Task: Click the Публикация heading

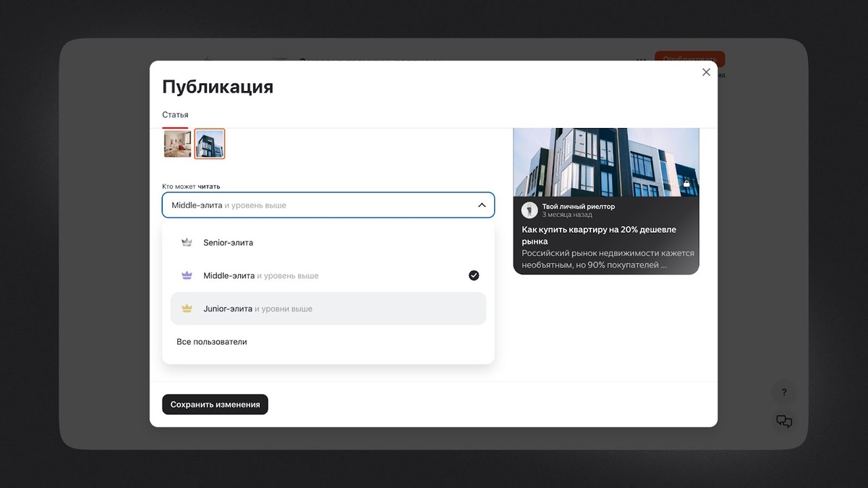Action: pyautogui.click(x=218, y=87)
